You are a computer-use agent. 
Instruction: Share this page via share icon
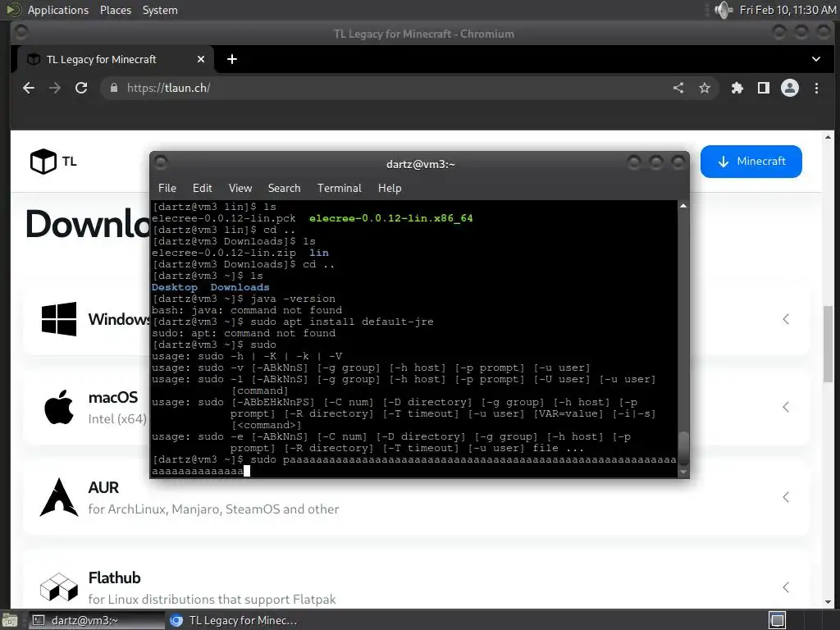tap(678, 88)
